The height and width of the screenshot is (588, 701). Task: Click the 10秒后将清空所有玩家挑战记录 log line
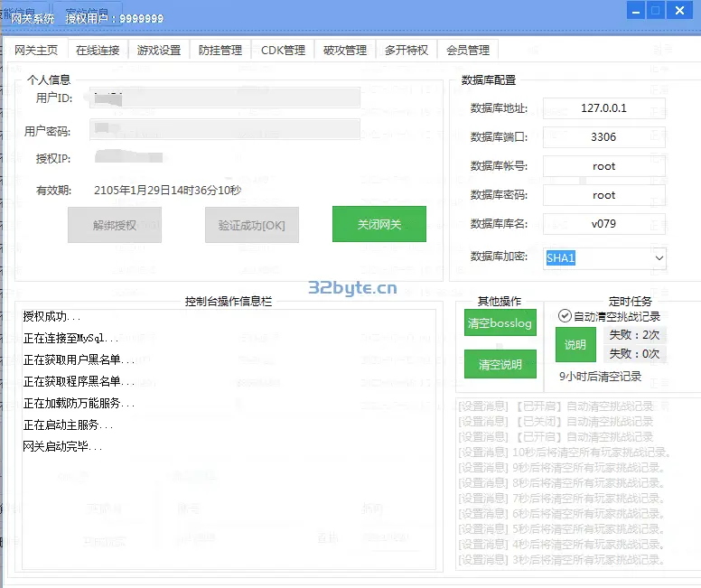[x=565, y=453]
